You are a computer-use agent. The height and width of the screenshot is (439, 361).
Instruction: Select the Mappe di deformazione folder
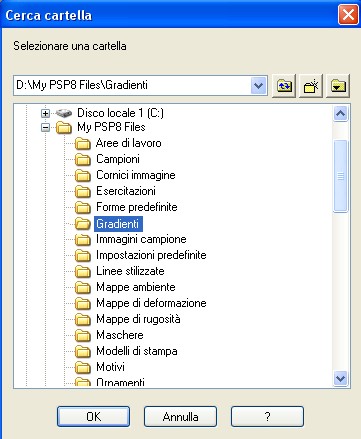coord(151,303)
